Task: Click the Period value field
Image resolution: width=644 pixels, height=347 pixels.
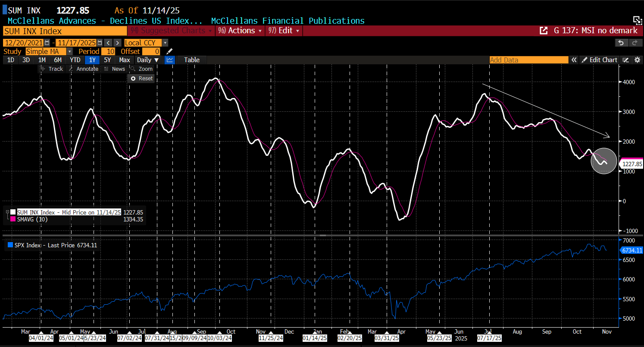Action: [x=109, y=51]
